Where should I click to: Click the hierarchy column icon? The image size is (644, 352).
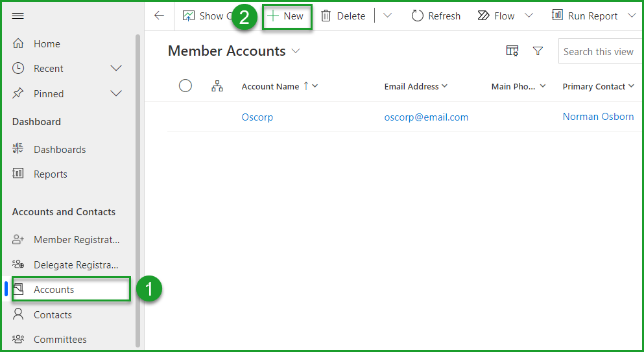tap(217, 86)
